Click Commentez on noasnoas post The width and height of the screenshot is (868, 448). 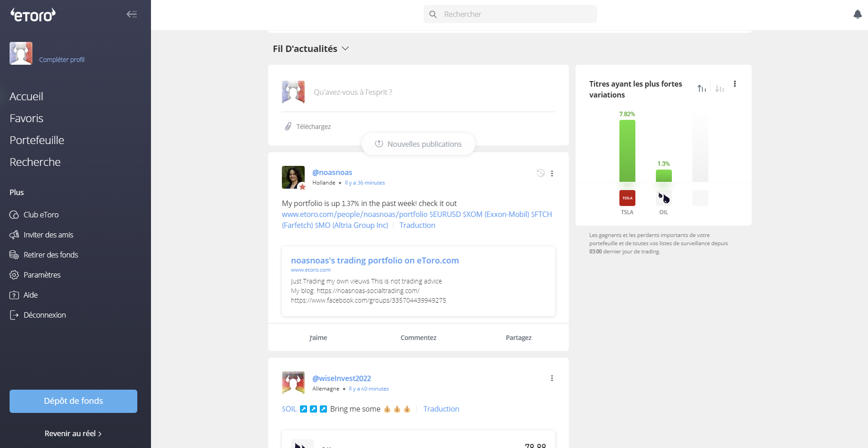pos(418,338)
